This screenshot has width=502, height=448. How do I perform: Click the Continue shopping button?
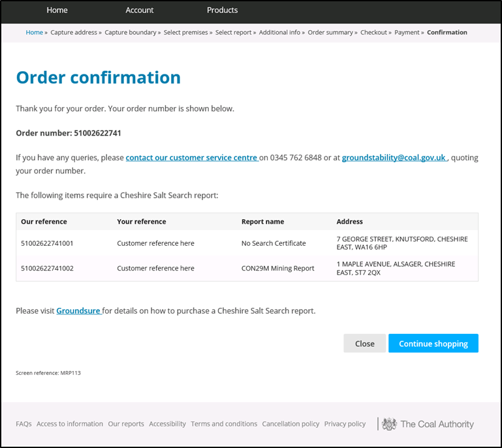(433, 344)
